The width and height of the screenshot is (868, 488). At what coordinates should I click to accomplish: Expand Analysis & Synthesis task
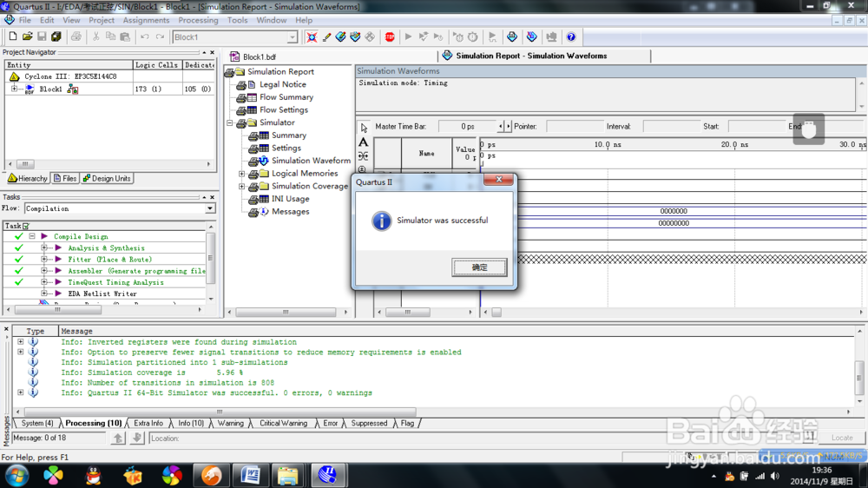(x=44, y=247)
